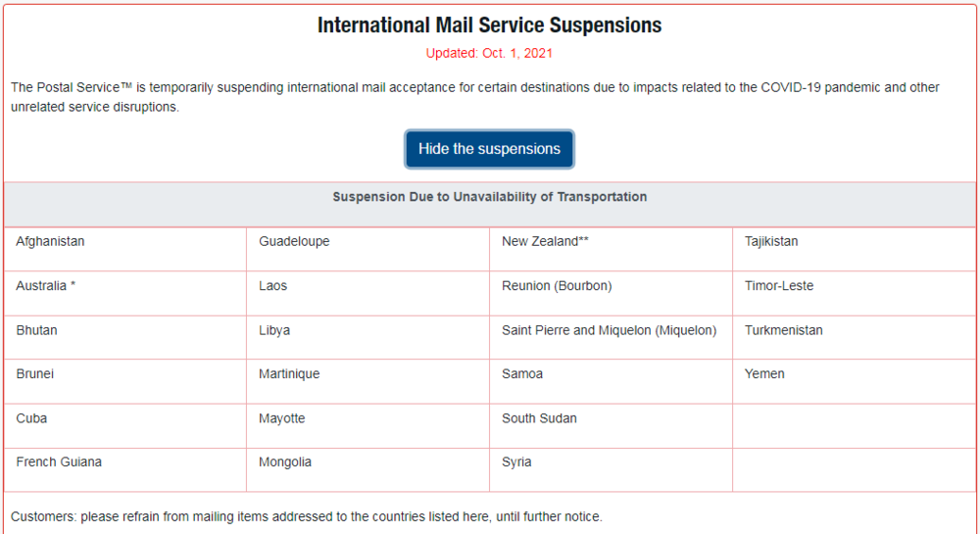Click the Martinique cell
980x534 pixels.
289,374
